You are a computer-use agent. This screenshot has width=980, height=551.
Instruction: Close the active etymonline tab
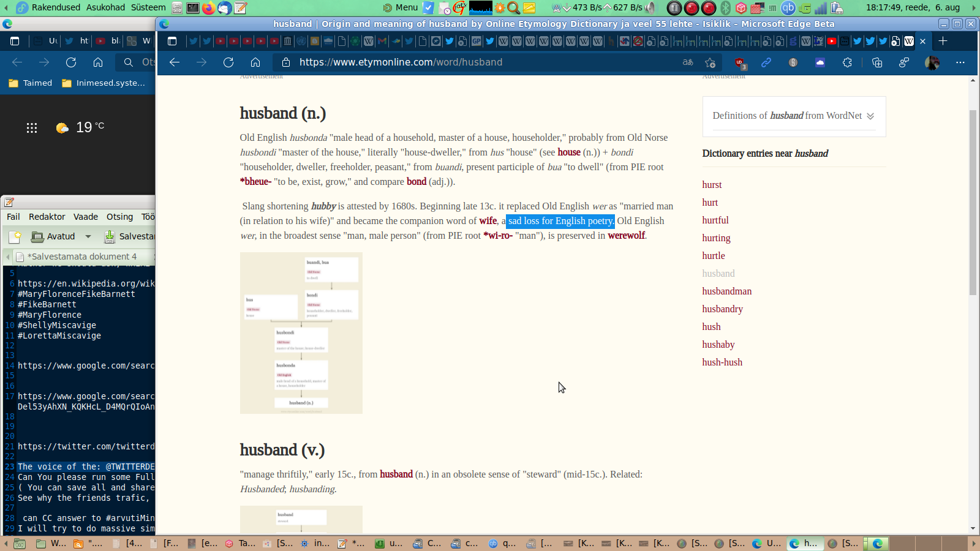click(923, 42)
